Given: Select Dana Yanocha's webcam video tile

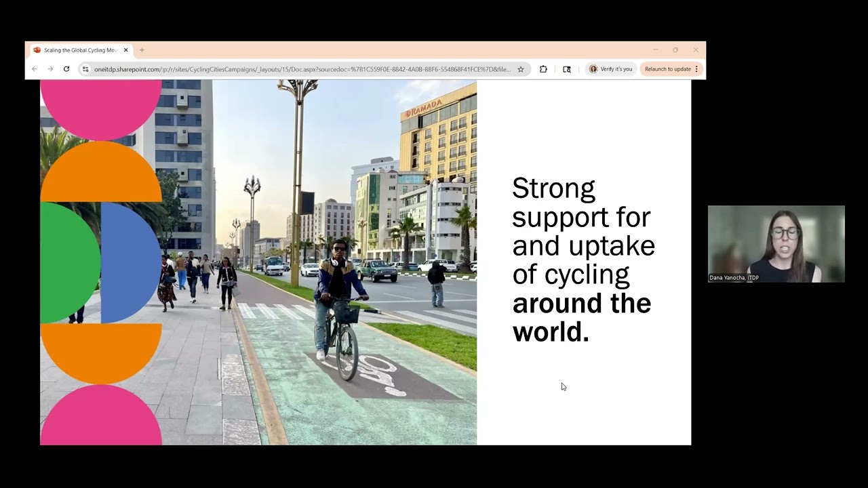Looking at the screenshot, I should coord(776,244).
